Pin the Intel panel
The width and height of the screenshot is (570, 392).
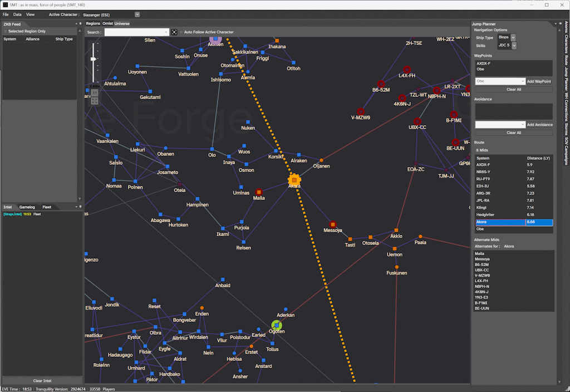click(x=80, y=207)
